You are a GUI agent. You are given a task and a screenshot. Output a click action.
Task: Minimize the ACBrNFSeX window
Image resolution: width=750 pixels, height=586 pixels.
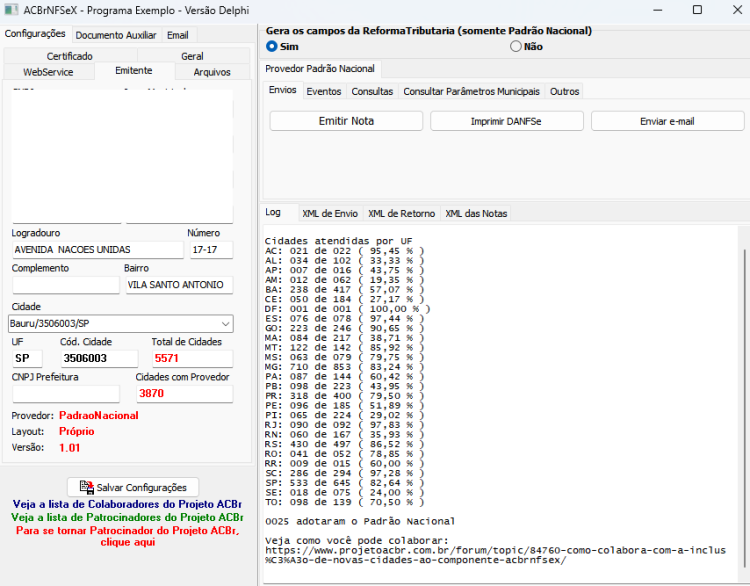tap(658, 10)
